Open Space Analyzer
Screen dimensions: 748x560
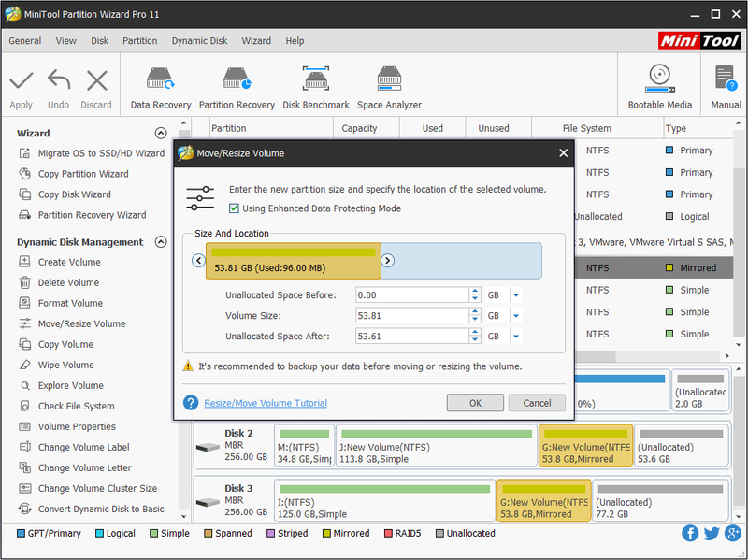(389, 87)
